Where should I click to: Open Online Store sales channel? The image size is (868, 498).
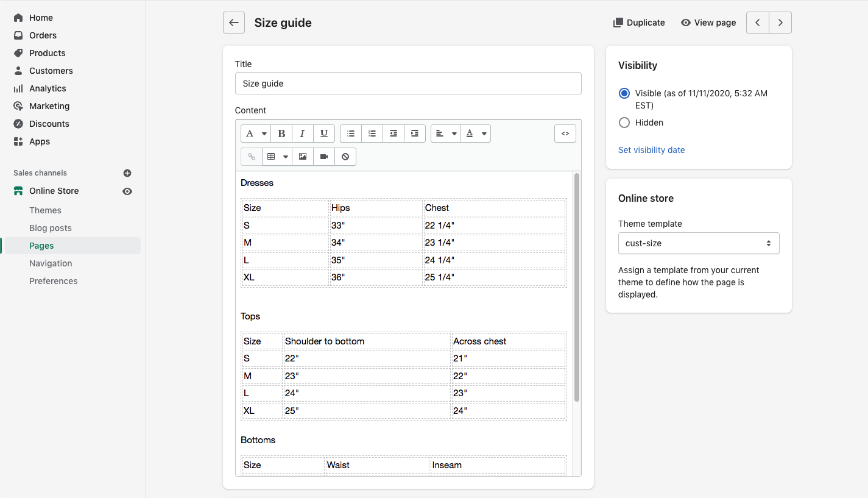coord(54,191)
